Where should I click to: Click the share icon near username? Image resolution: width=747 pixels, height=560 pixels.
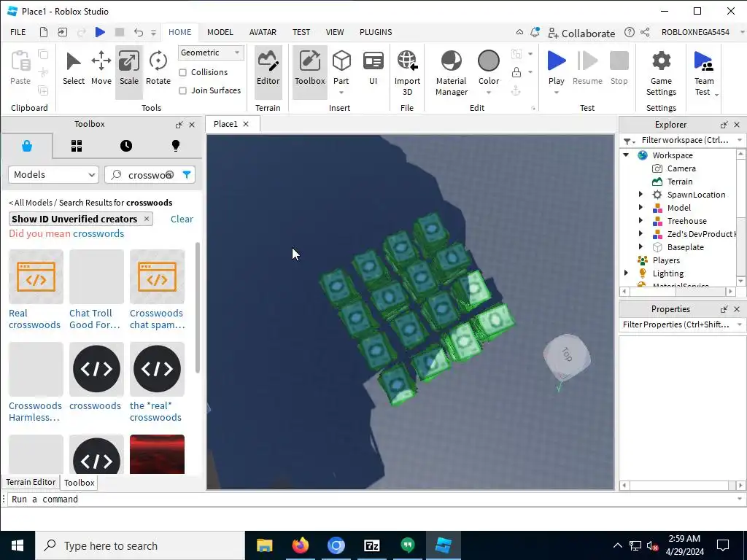point(645,32)
